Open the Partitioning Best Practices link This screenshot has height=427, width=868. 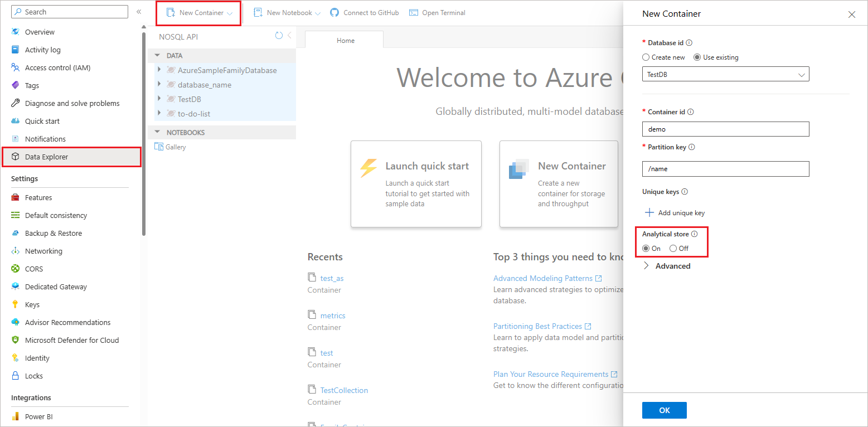[x=537, y=326]
